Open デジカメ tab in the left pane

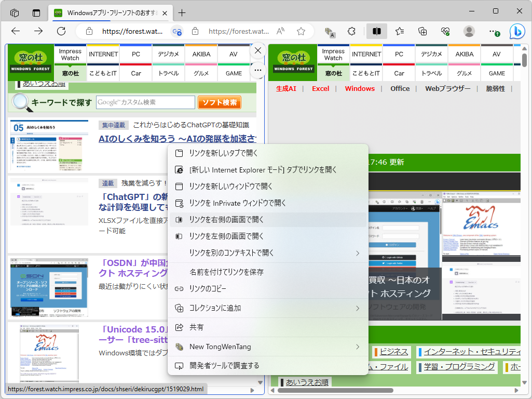click(x=168, y=55)
